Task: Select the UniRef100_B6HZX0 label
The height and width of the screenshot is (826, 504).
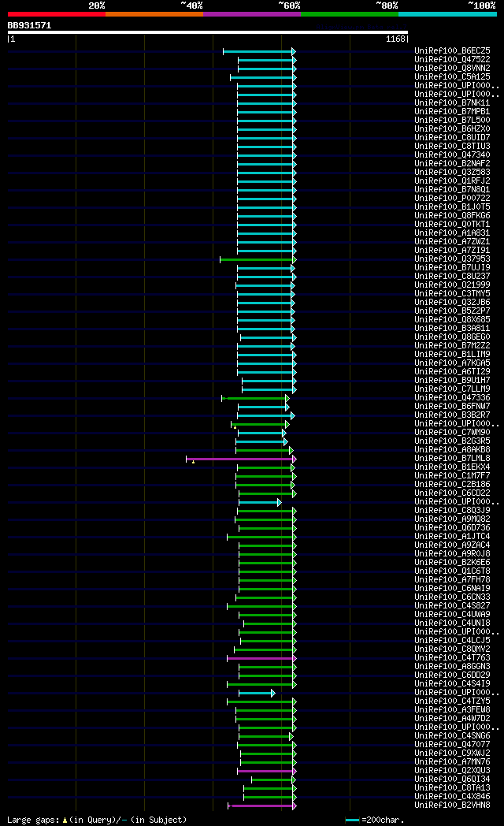Action: [x=452, y=129]
